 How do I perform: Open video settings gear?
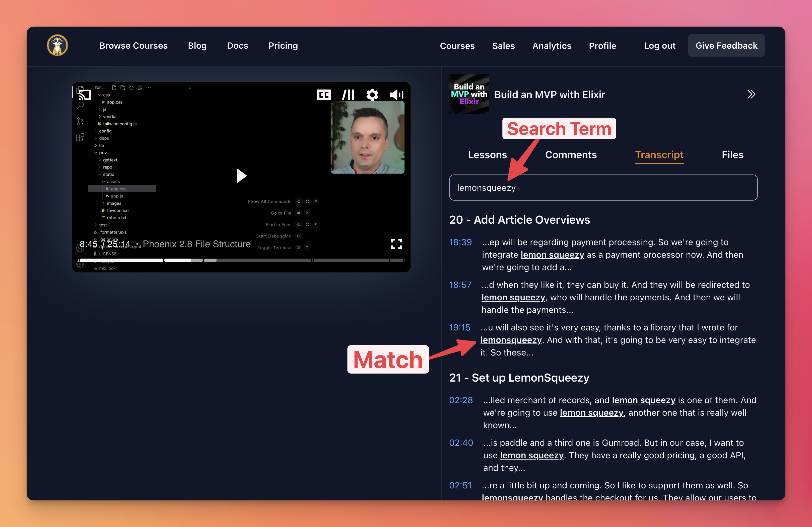coord(372,95)
